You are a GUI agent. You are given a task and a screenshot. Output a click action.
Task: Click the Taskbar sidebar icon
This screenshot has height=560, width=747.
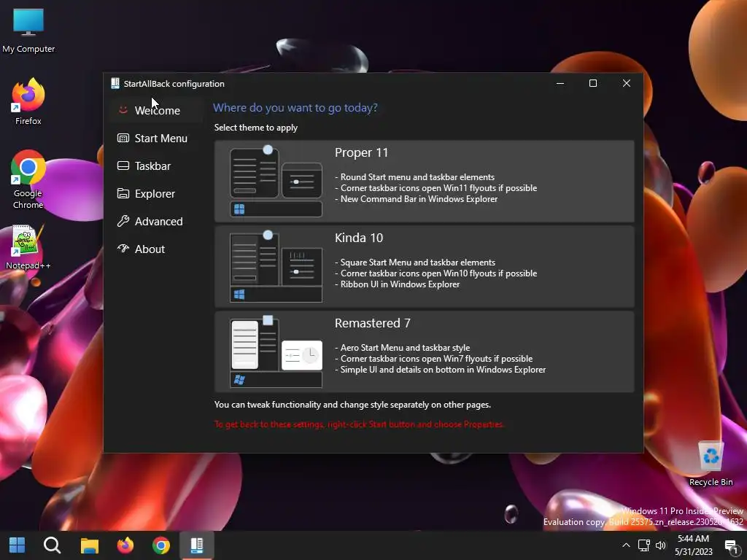(x=123, y=166)
